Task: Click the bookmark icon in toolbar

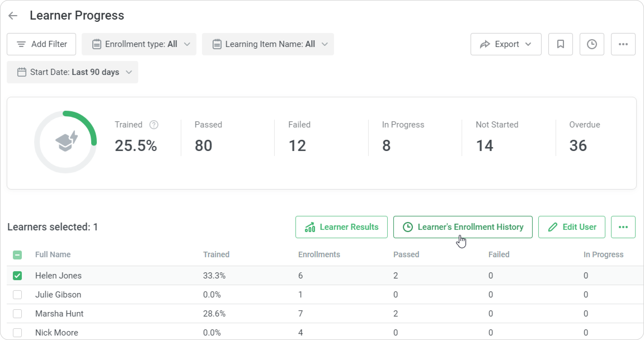Action: tap(560, 44)
